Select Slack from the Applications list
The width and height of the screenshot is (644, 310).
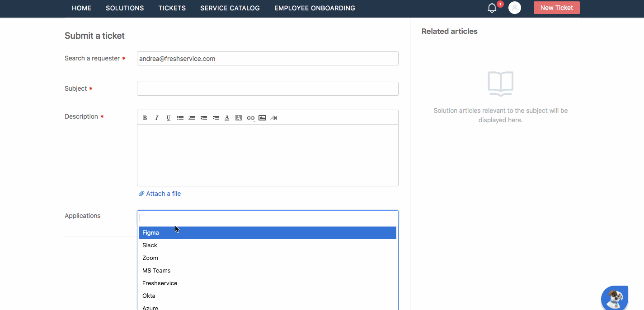[268, 245]
